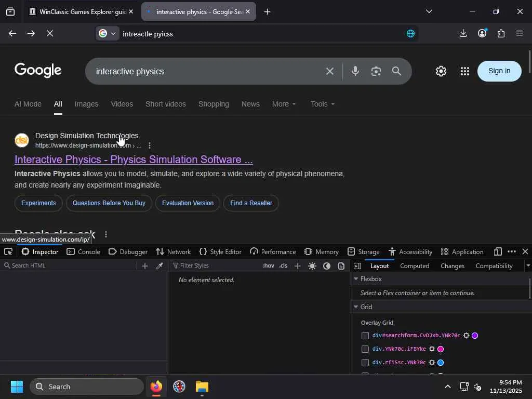Expand the More search filters dropdown
532x399 pixels.
[284, 104]
